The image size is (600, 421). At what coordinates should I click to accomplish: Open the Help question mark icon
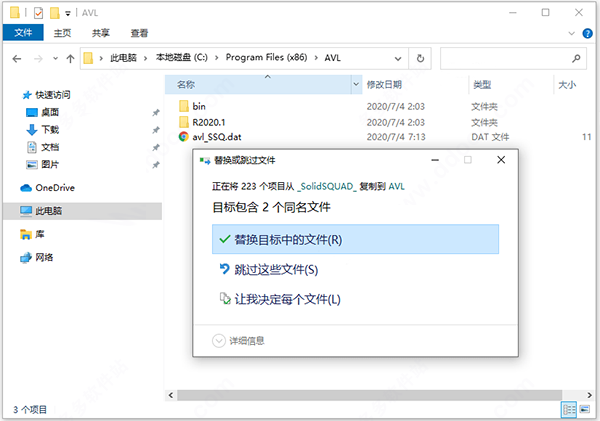pos(586,33)
